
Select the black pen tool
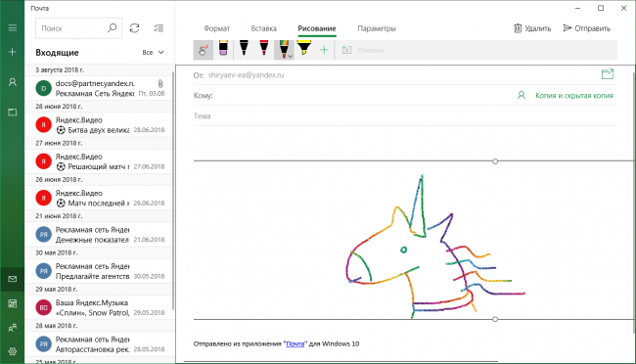click(244, 50)
